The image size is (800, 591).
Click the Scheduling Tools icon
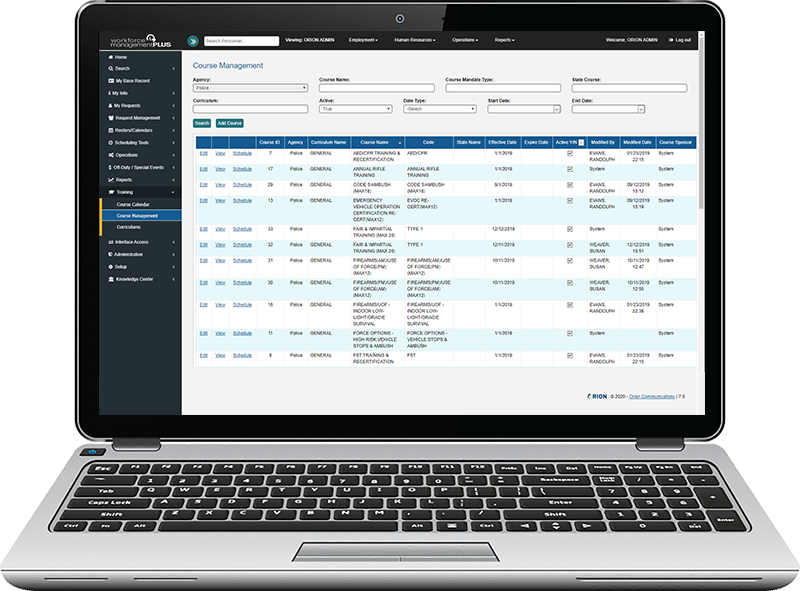tap(111, 142)
